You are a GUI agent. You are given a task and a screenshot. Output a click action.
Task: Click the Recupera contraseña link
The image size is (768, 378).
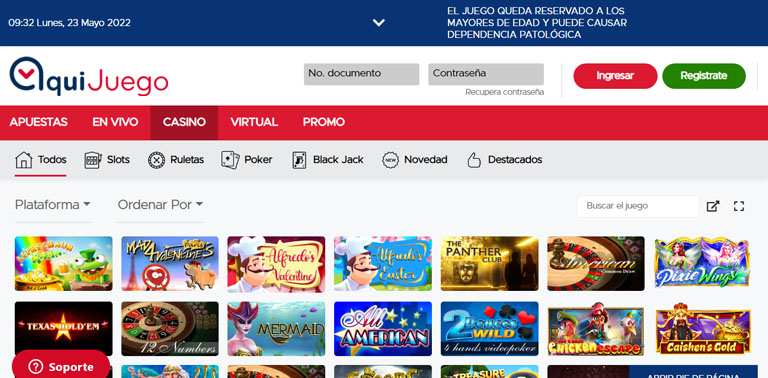(x=504, y=92)
